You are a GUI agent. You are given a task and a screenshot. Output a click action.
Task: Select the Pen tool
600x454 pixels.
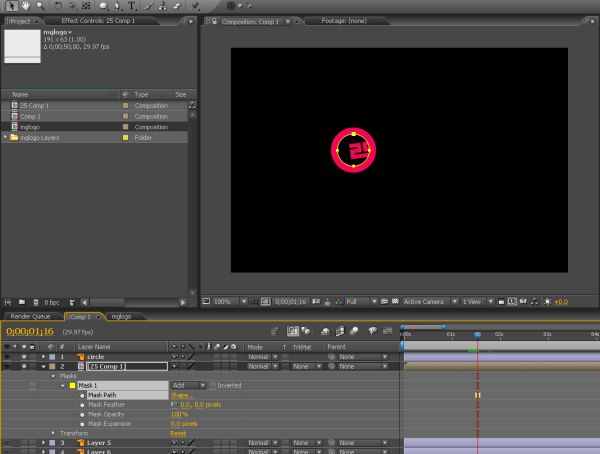point(117,6)
